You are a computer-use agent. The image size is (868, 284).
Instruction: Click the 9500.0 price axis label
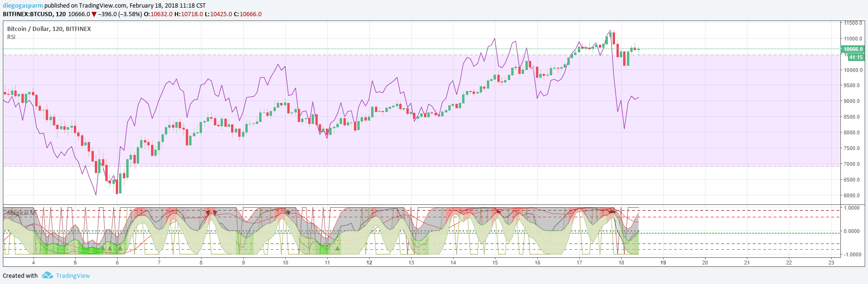[x=852, y=86]
